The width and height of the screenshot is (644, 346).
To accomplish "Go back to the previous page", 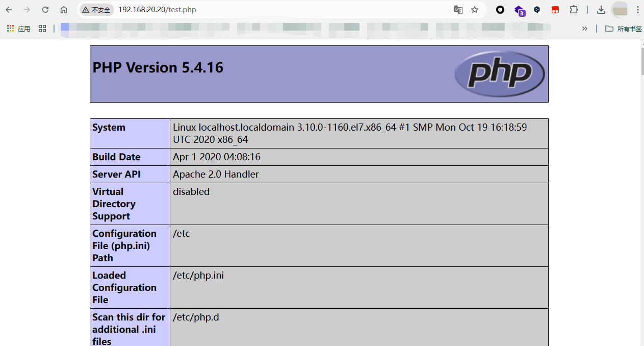I will 9,10.
